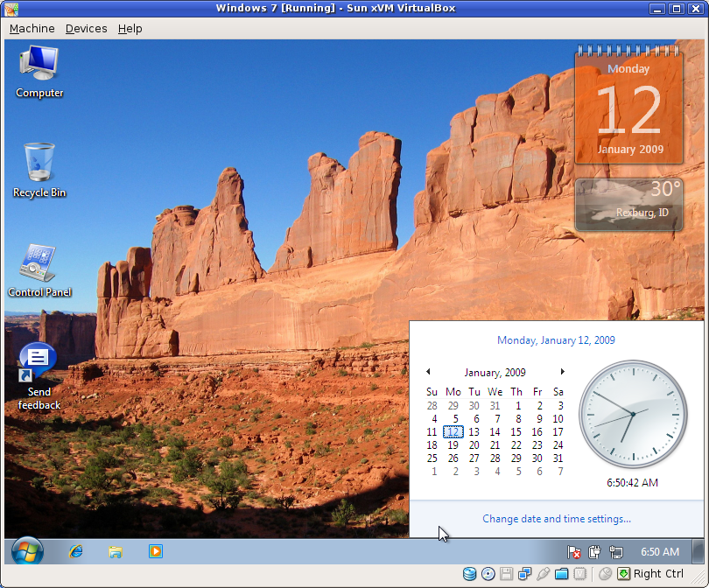Launch Internet Explorer from taskbar
This screenshot has height=588, width=709.
pos(76,551)
